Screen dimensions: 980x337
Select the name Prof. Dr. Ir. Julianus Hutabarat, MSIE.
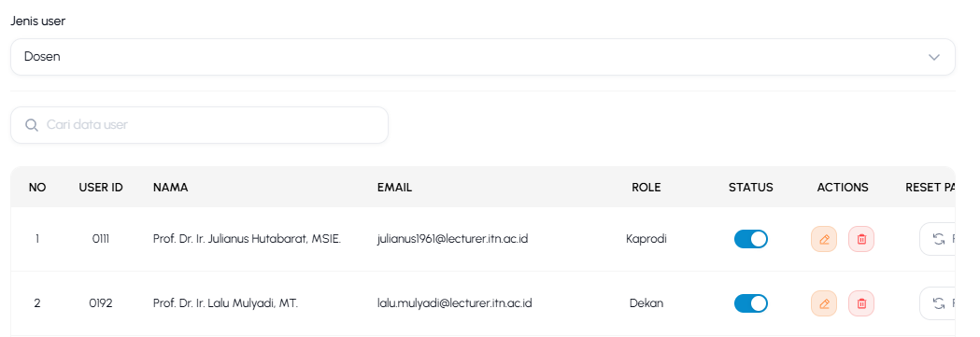(247, 239)
